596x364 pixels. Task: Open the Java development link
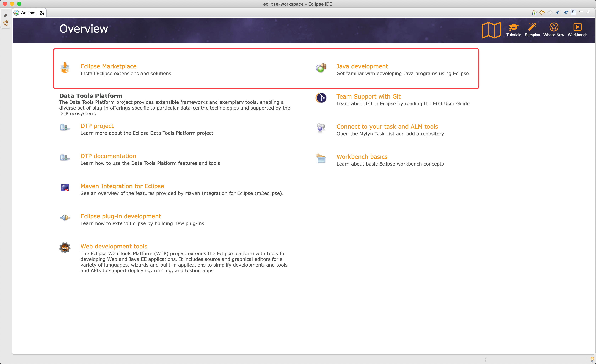pos(362,66)
